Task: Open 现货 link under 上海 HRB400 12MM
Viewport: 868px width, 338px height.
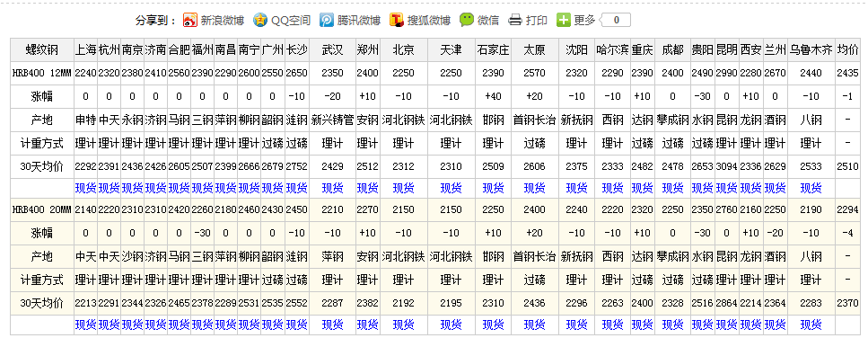Action: tap(86, 189)
